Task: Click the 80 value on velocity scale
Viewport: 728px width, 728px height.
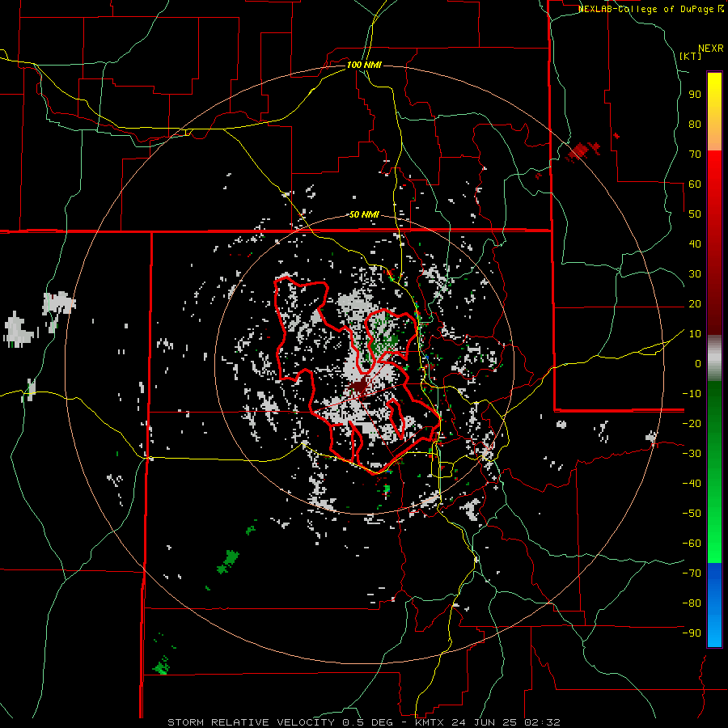Action: pyautogui.click(x=695, y=125)
